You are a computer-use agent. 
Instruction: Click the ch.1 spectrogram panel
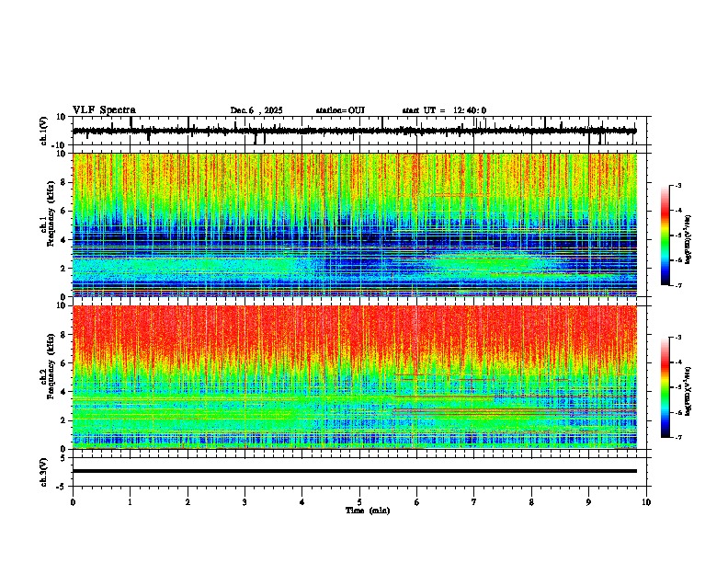355,224
